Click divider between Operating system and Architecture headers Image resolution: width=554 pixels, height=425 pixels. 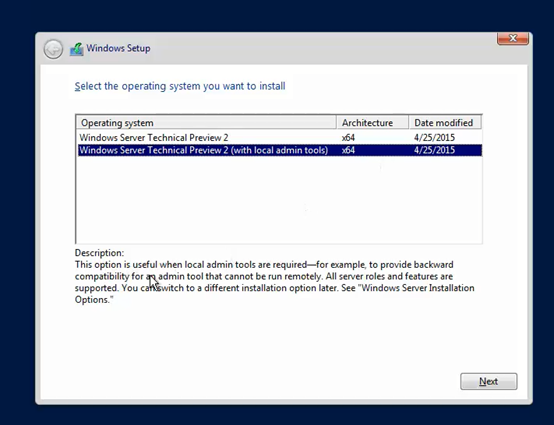point(336,123)
